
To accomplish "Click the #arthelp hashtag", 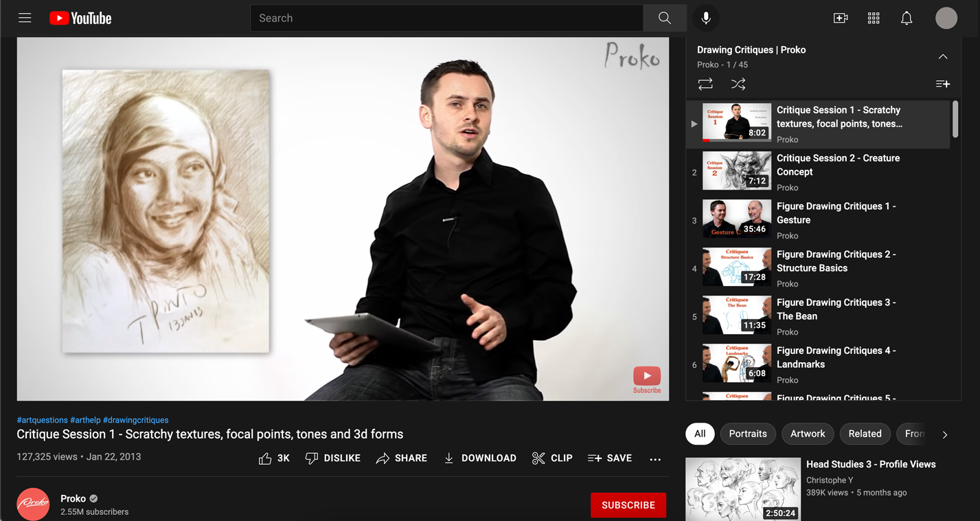I will pyautogui.click(x=85, y=420).
